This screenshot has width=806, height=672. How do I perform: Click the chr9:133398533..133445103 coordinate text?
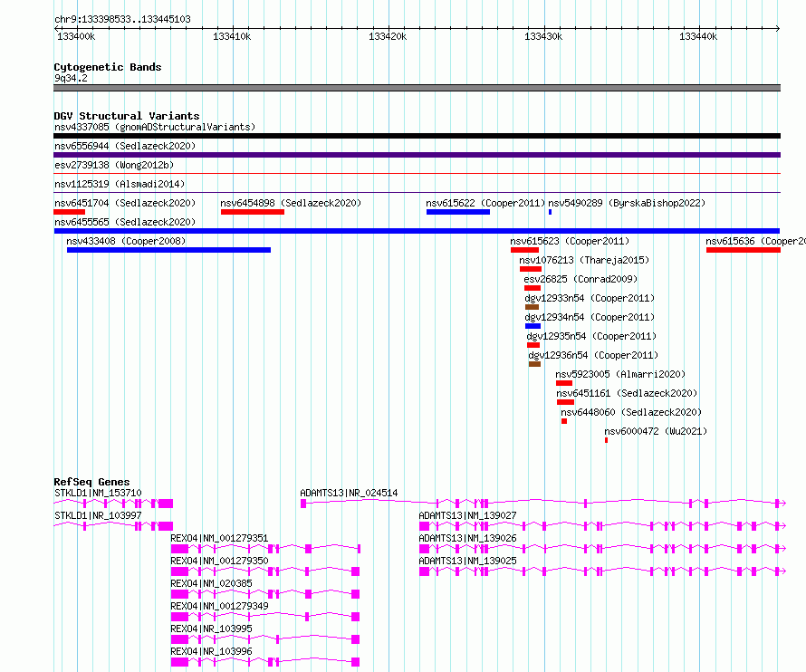click(122, 19)
